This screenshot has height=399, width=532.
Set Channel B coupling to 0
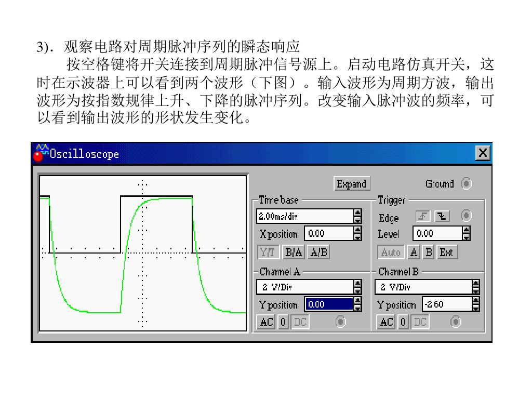point(403,322)
